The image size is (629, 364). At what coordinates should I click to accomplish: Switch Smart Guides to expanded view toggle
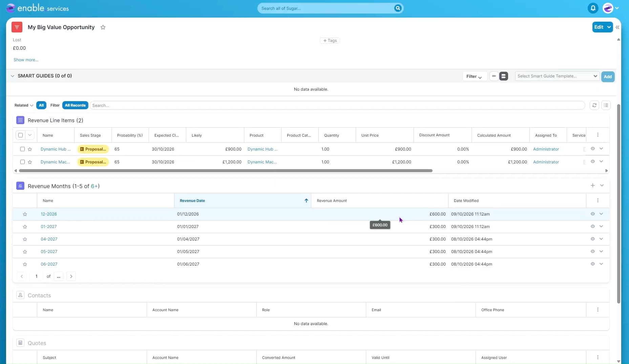(x=503, y=76)
